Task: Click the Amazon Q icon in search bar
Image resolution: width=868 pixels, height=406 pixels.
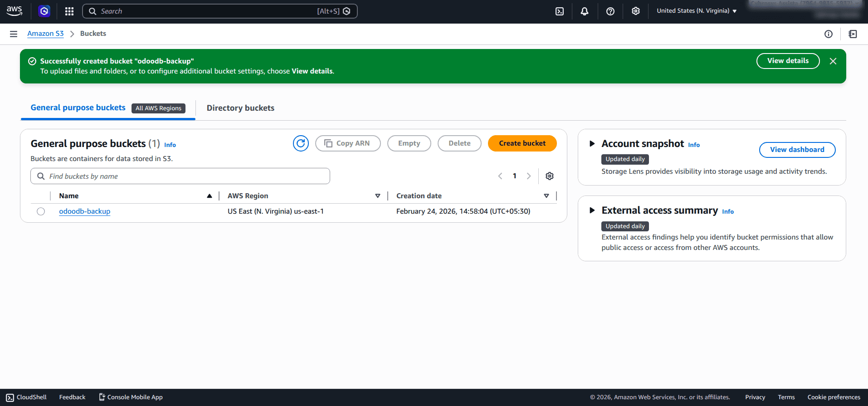Action: coord(347,11)
